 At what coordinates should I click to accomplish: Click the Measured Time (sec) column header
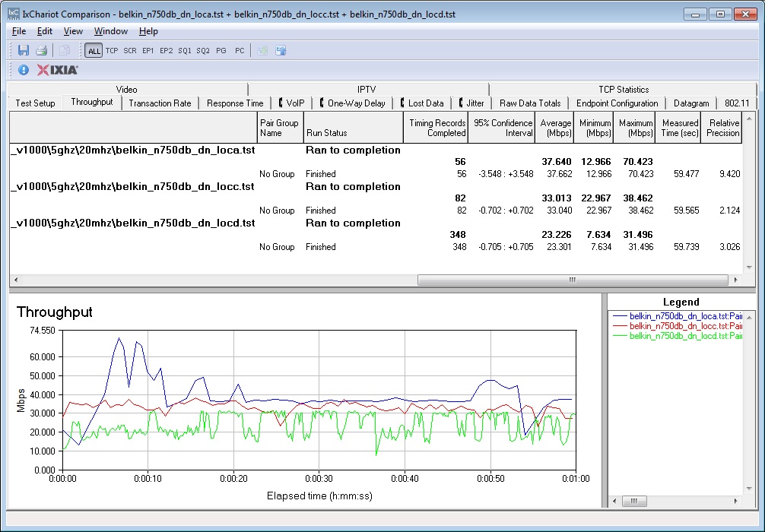click(x=678, y=128)
